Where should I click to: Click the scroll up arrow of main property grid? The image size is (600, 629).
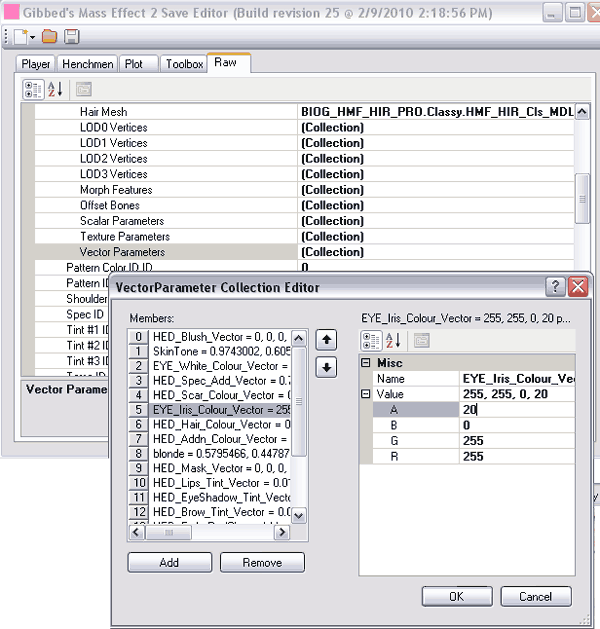pyautogui.click(x=582, y=112)
